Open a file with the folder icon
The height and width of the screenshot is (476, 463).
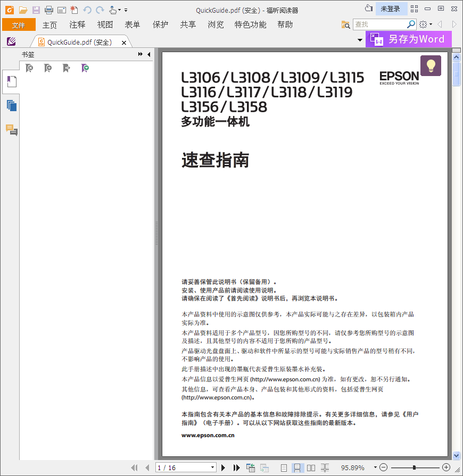click(23, 10)
